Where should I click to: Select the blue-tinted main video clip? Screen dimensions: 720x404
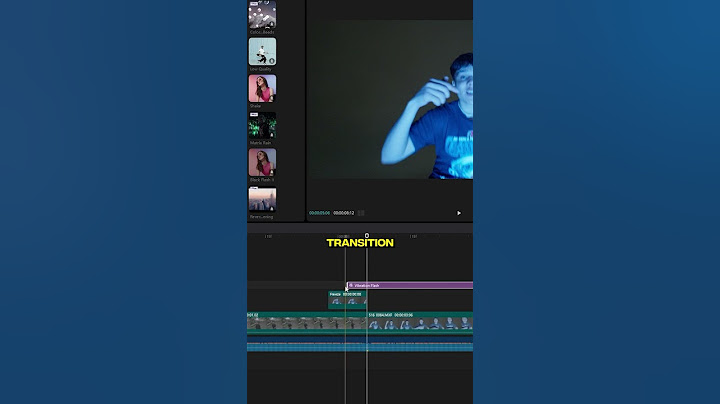[x=420, y=322]
